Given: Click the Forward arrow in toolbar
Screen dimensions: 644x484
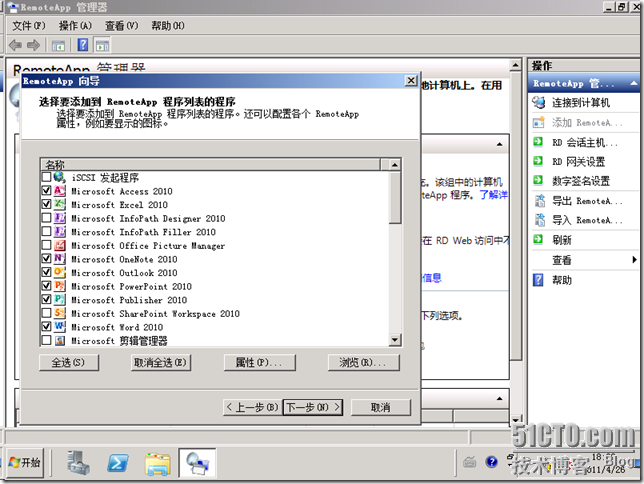Looking at the screenshot, I should tap(33, 45).
